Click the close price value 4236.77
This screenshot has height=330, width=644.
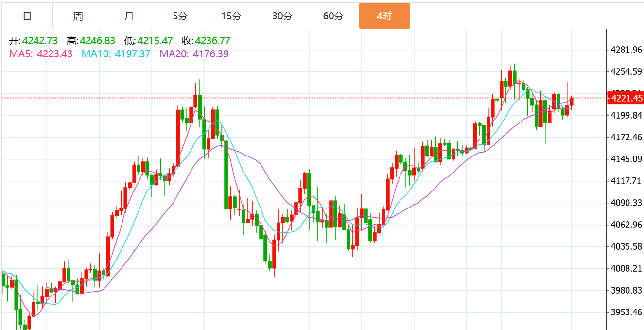tap(212, 41)
